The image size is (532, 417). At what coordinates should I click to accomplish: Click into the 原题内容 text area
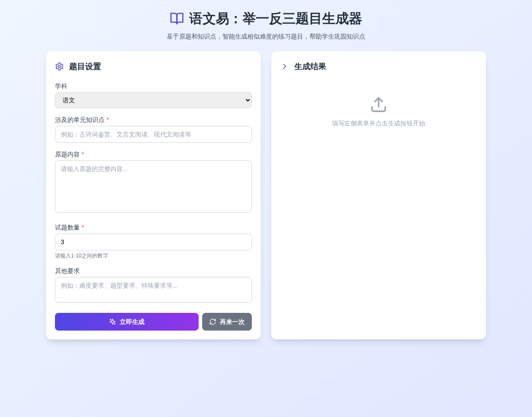pyautogui.click(x=153, y=187)
